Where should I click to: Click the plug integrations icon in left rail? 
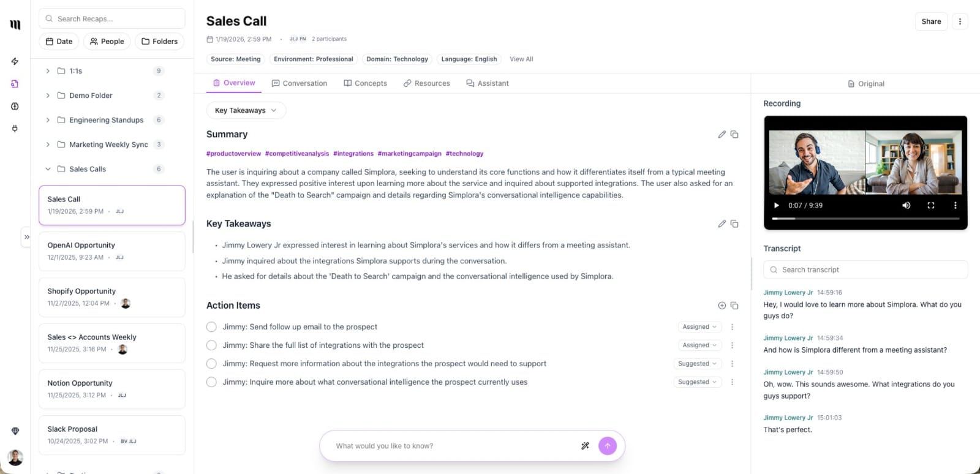coord(15,129)
